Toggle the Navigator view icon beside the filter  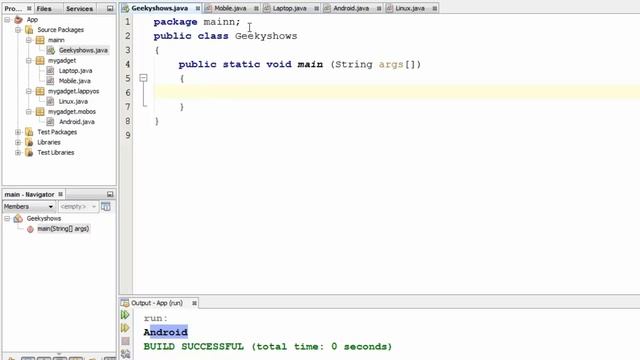[106, 207]
